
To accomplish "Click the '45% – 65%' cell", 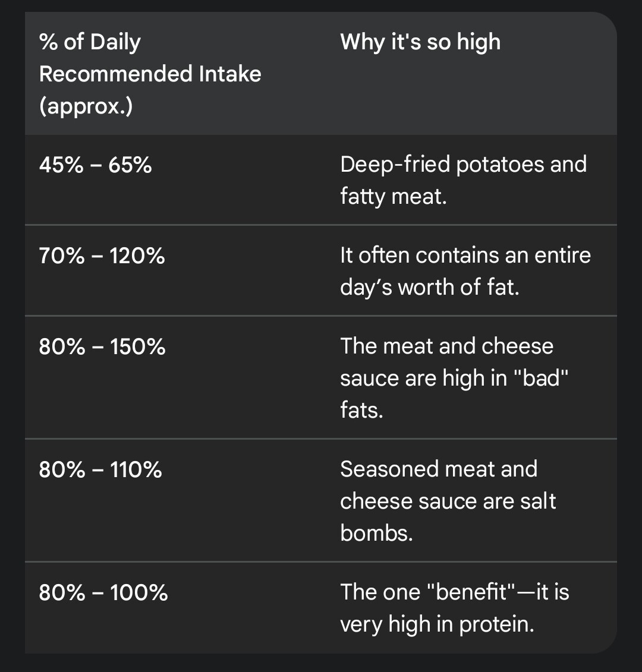I will point(95,165).
